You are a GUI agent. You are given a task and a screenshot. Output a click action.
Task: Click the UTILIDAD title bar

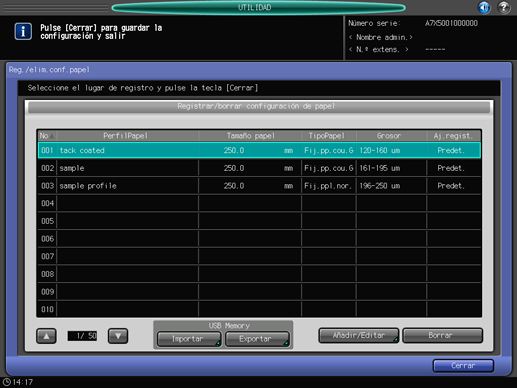258,8
